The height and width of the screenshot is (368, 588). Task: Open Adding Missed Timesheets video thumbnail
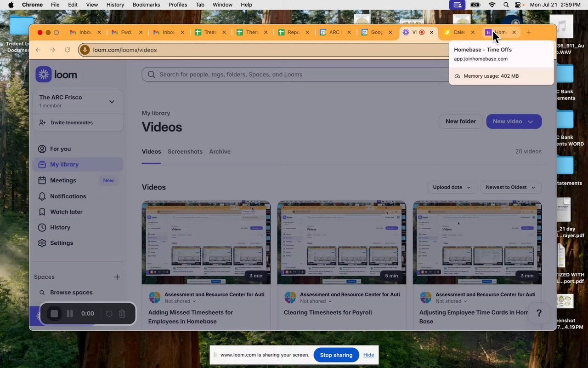pos(206,242)
